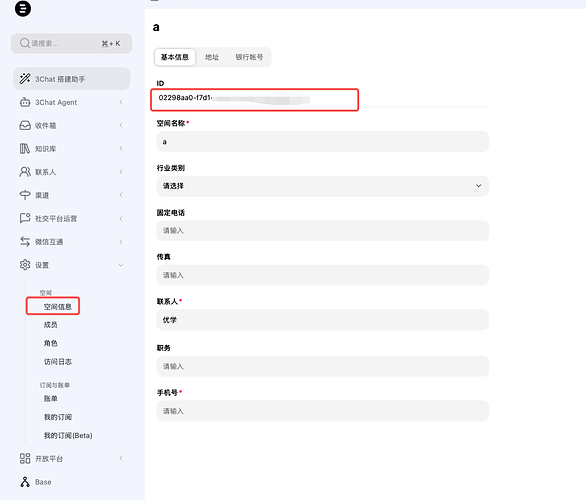Expand the 渠道 chevron
Screen dimensions: 586x500
(121, 195)
